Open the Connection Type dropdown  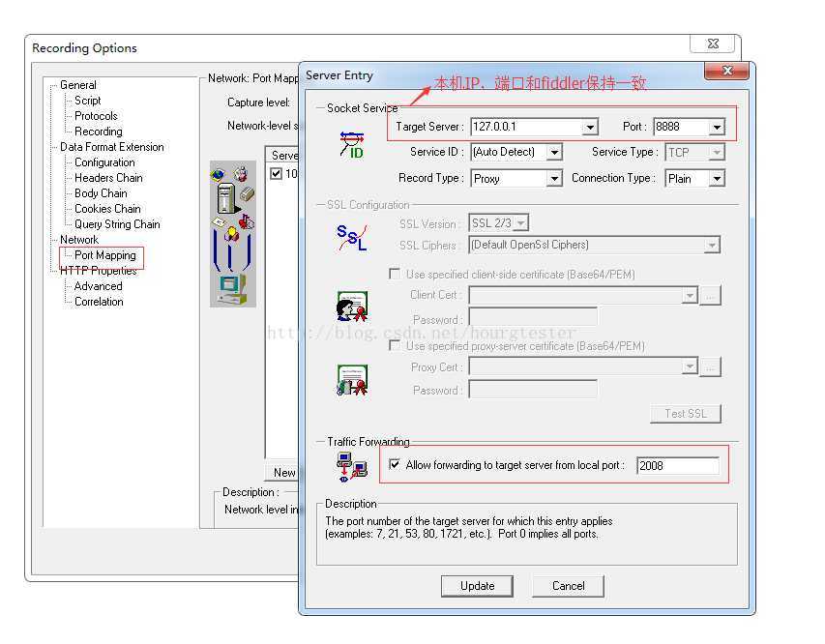[x=717, y=179]
